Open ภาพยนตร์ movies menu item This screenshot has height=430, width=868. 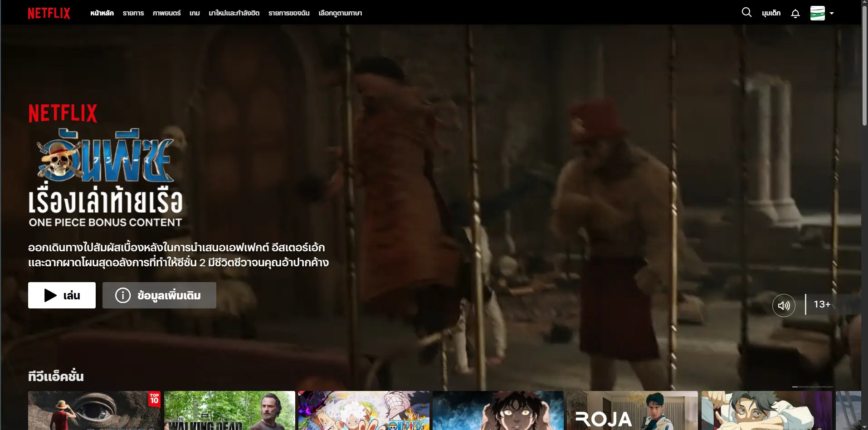[x=166, y=13]
